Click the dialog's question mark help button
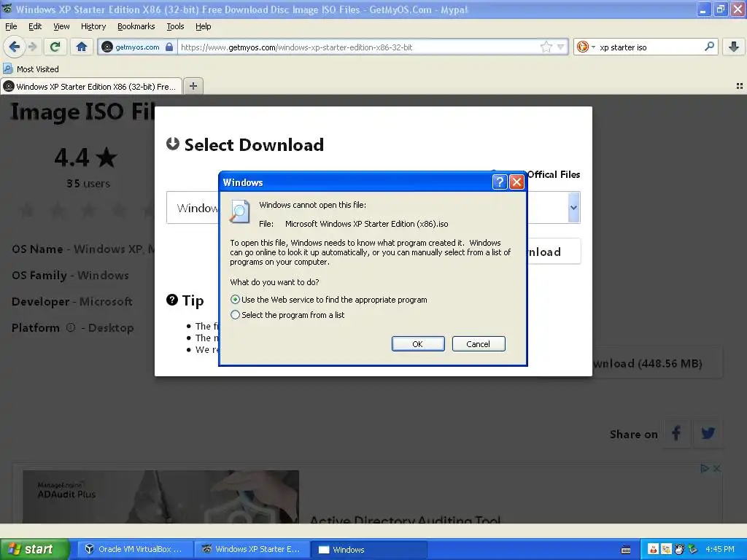Screen dimensions: 747x560 point(499,182)
